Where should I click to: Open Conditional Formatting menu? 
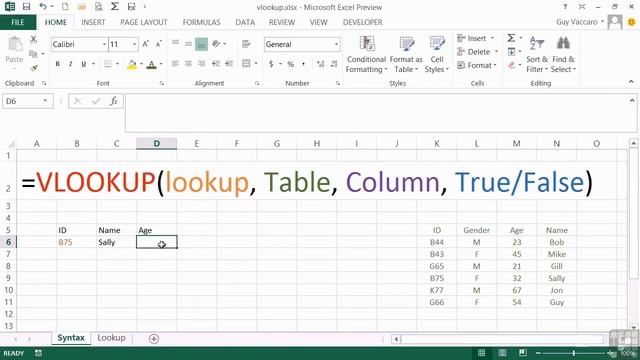[366, 54]
